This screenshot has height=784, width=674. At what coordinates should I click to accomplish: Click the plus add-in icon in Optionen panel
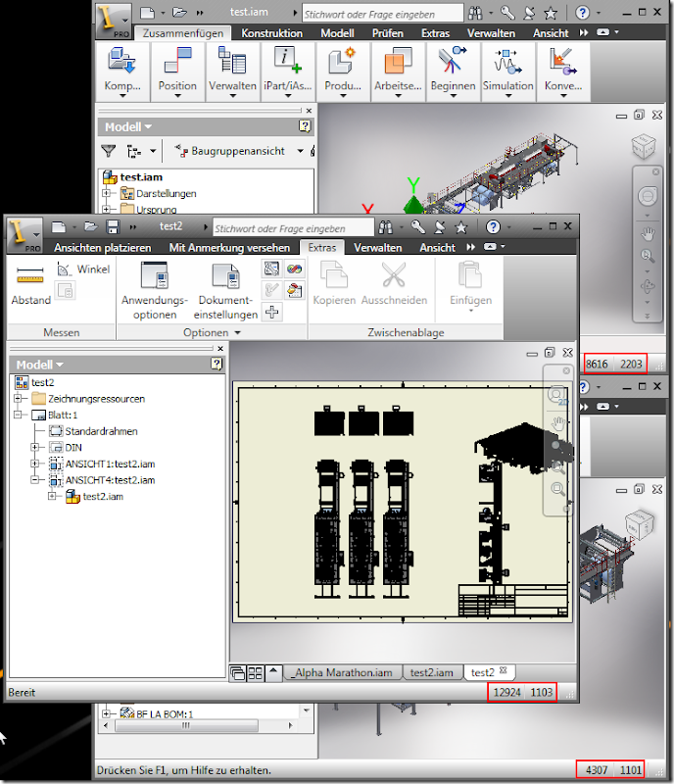pyautogui.click(x=271, y=312)
